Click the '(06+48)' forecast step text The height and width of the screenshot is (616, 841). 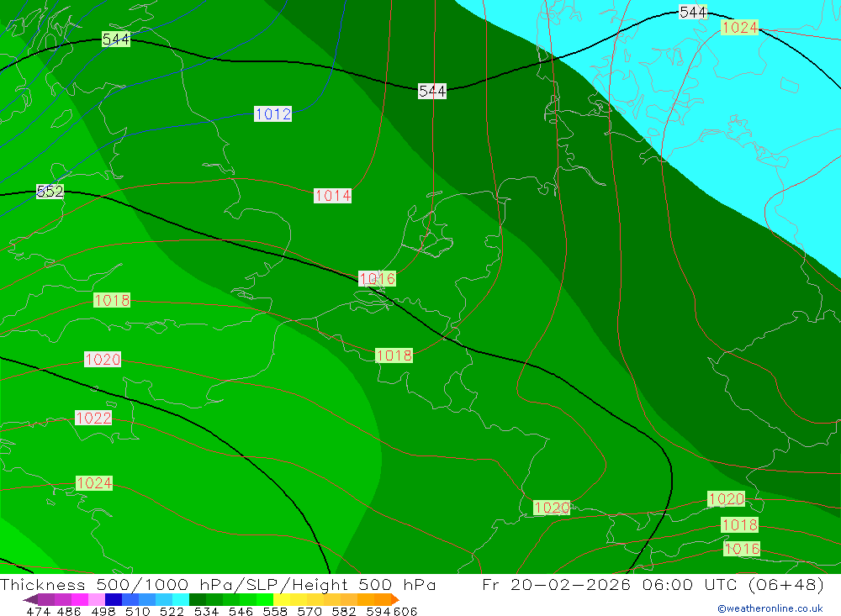pos(785,585)
